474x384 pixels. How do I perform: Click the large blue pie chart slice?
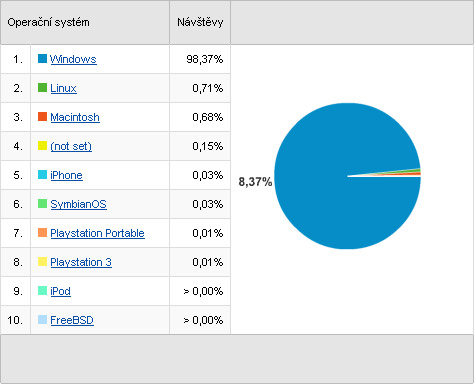[x=333, y=200]
